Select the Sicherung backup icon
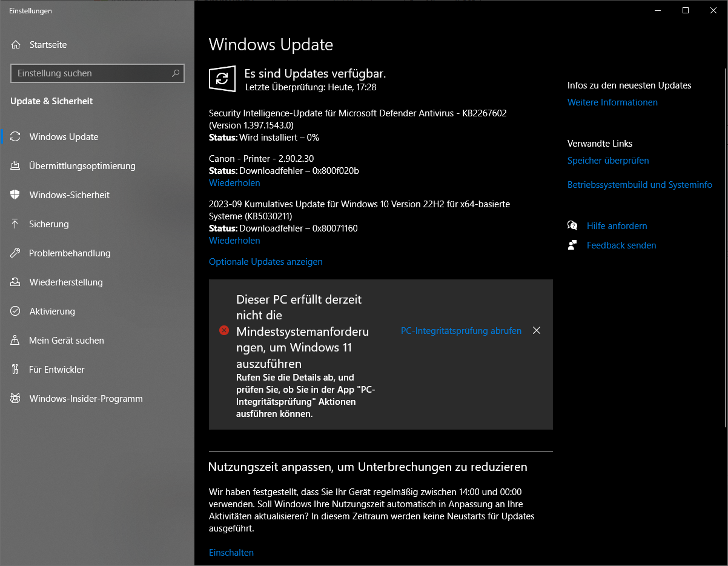728x566 pixels. [x=16, y=224]
